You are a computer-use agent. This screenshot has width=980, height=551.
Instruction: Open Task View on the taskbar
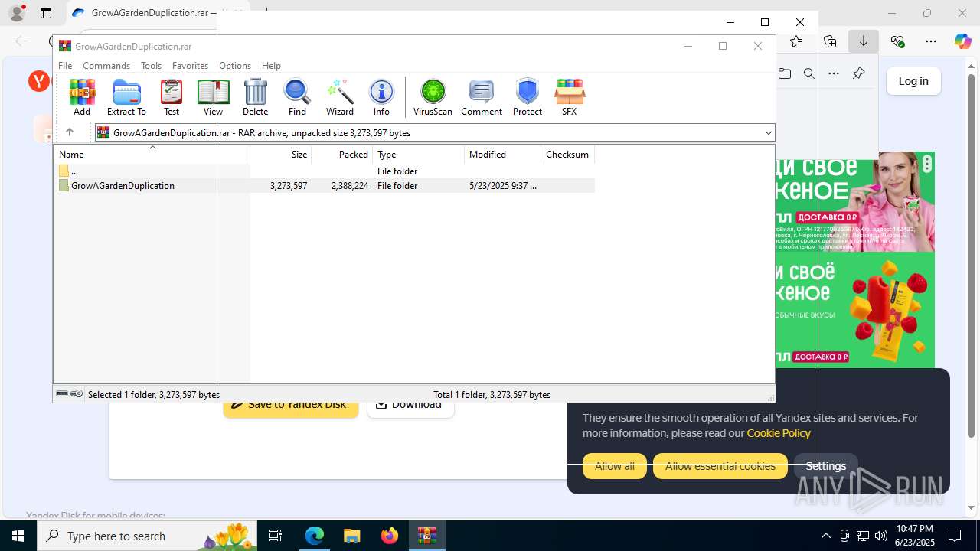coord(276,536)
